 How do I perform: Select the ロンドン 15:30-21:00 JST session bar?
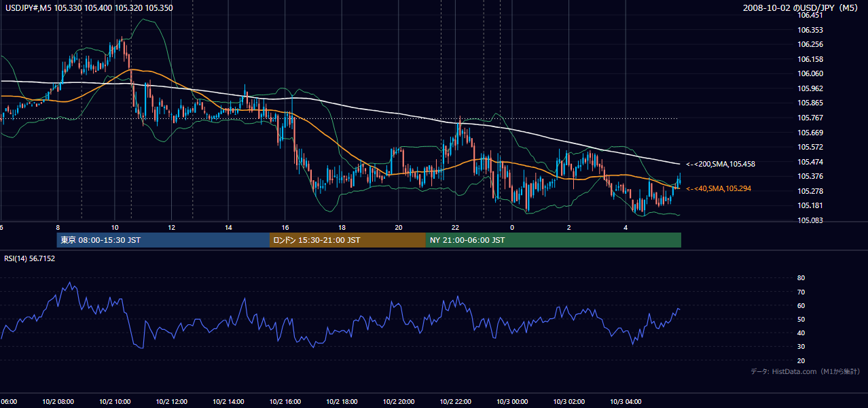pos(348,240)
